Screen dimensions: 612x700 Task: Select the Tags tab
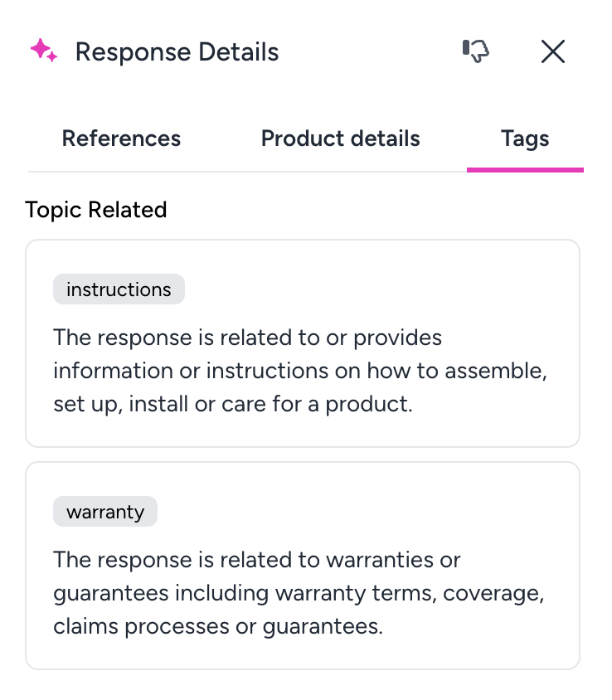tap(525, 139)
